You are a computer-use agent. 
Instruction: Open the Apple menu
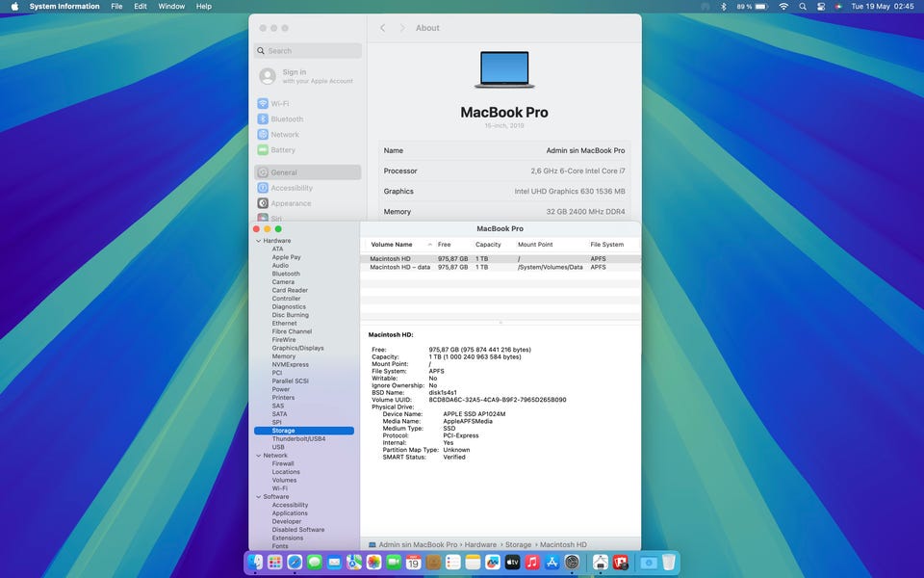(x=14, y=7)
